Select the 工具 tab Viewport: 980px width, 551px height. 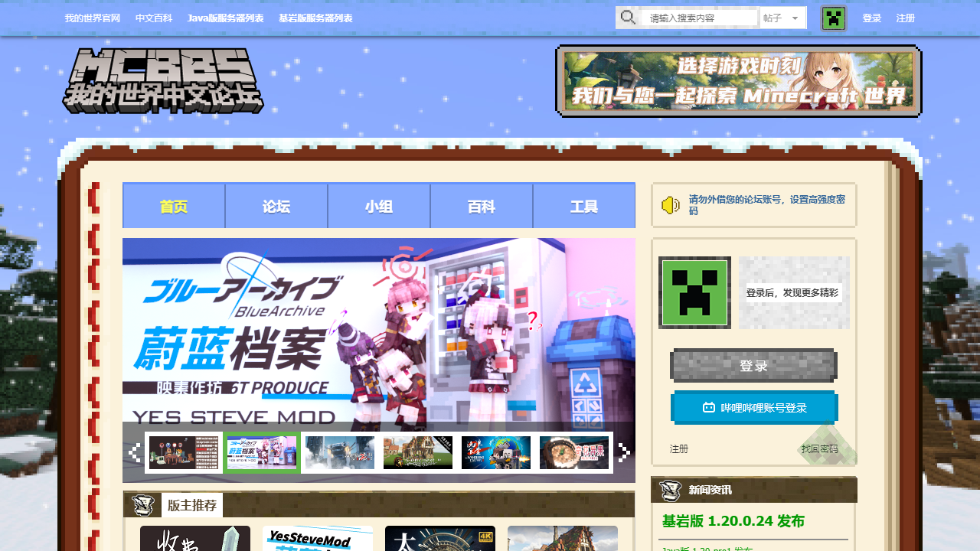pyautogui.click(x=584, y=206)
